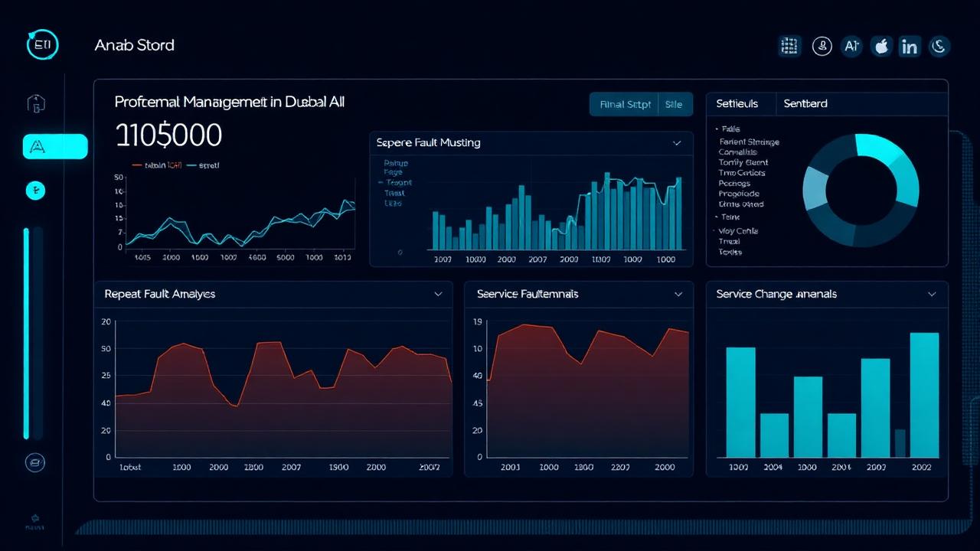Click the 'Site' button
This screenshot has height=551, width=980.
tap(674, 104)
